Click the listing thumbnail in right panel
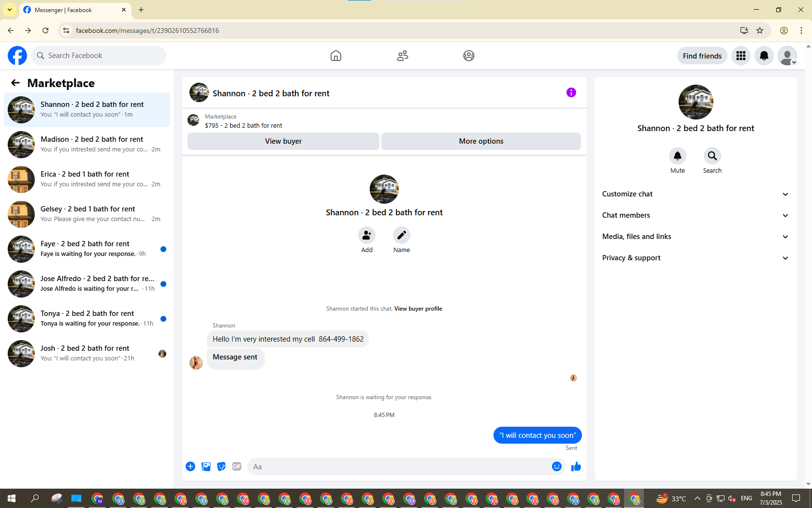 point(696,102)
